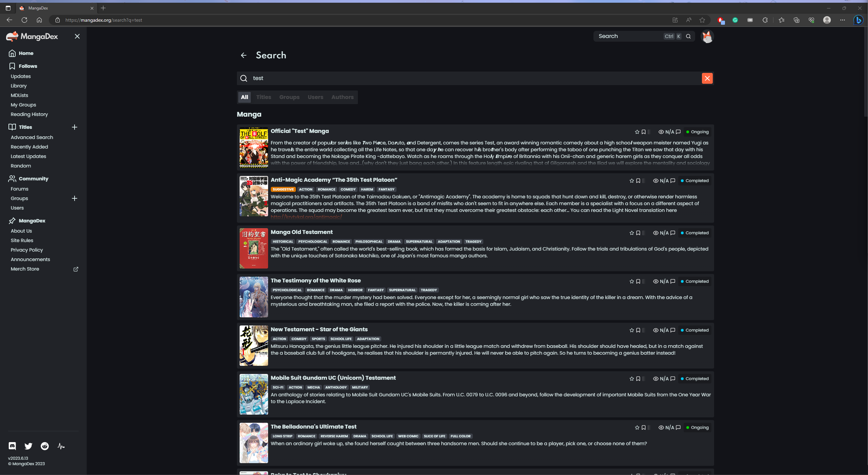Click comment icon for Testimony of the White Rose
The image size is (868, 475).
[673, 281]
